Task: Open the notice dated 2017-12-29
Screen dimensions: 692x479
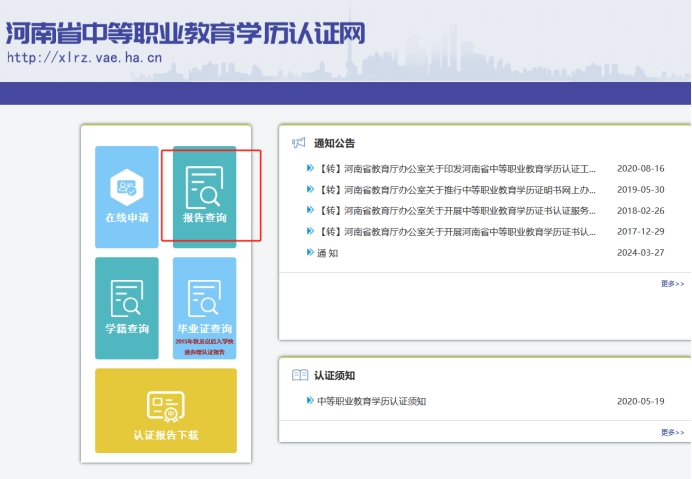Action: pos(456,232)
